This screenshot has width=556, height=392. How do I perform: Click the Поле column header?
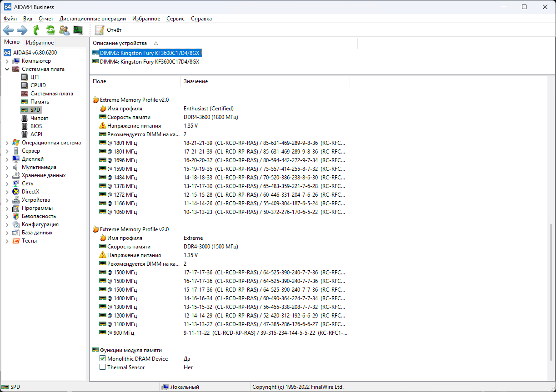tap(135, 81)
